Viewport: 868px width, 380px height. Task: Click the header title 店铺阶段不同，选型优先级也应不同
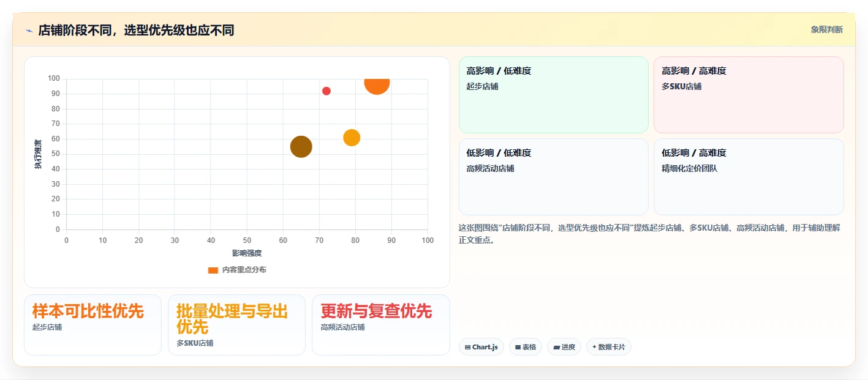pyautogui.click(x=136, y=30)
